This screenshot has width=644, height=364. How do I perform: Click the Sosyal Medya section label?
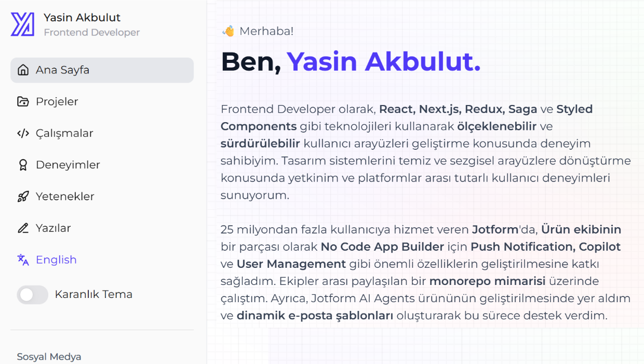click(x=49, y=357)
